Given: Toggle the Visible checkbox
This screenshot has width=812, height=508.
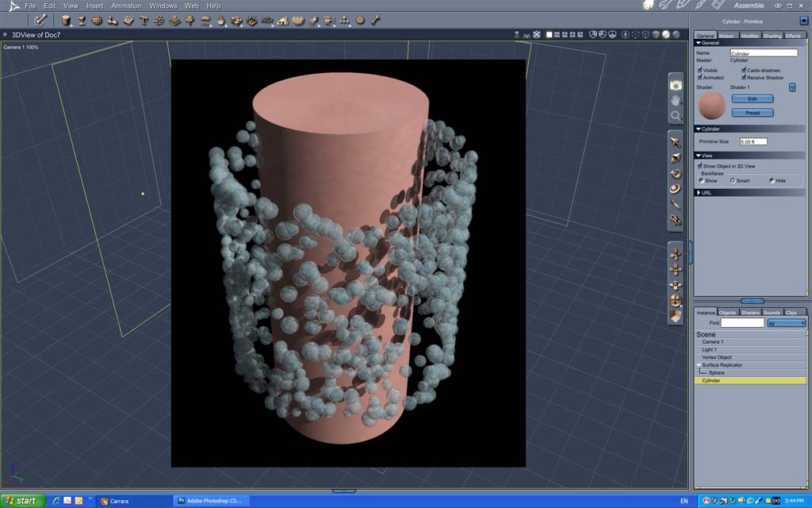Looking at the screenshot, I should point(699,70).
